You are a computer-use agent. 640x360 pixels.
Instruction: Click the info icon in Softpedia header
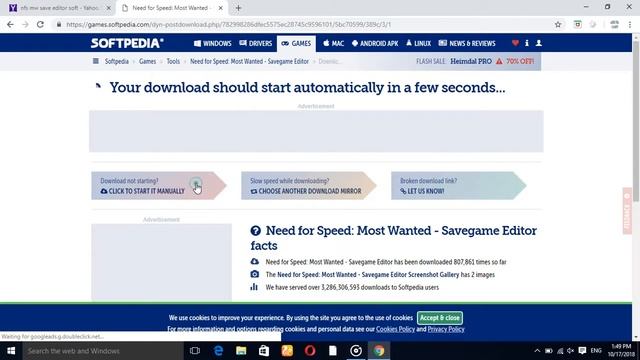coord(527,43)
